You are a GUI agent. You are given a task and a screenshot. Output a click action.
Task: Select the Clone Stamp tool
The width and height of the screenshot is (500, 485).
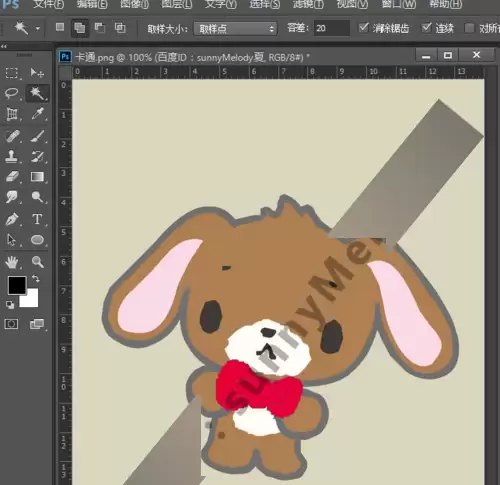tap(12, 156)
